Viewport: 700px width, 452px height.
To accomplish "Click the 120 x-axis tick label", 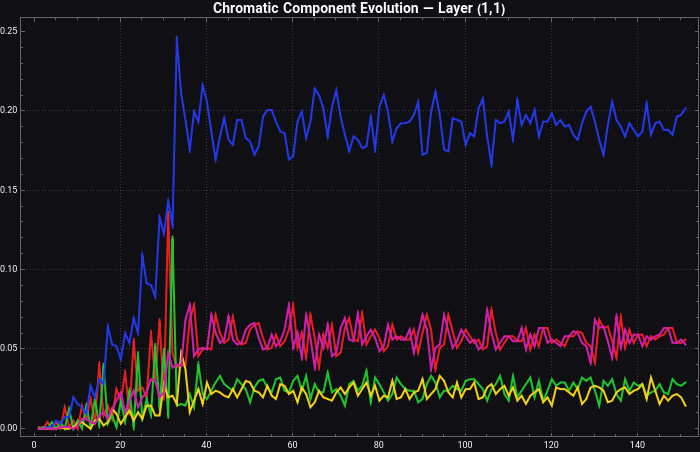I will pyautogui.click(x=551, y=444).
